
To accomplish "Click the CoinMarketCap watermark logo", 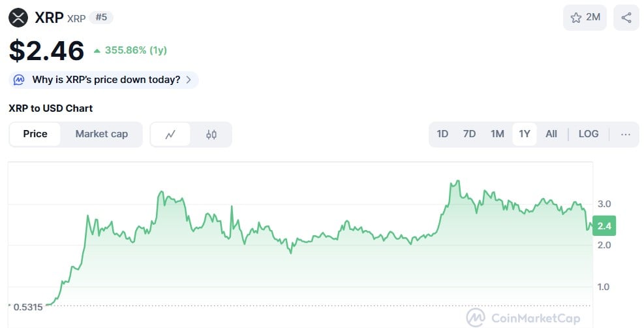I will coord(477,318).
